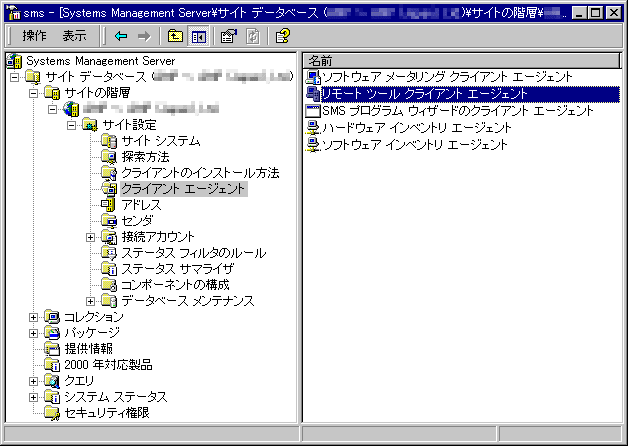
Task: Select クライアント エージェント tree item text
Action: tap(184, 189)
